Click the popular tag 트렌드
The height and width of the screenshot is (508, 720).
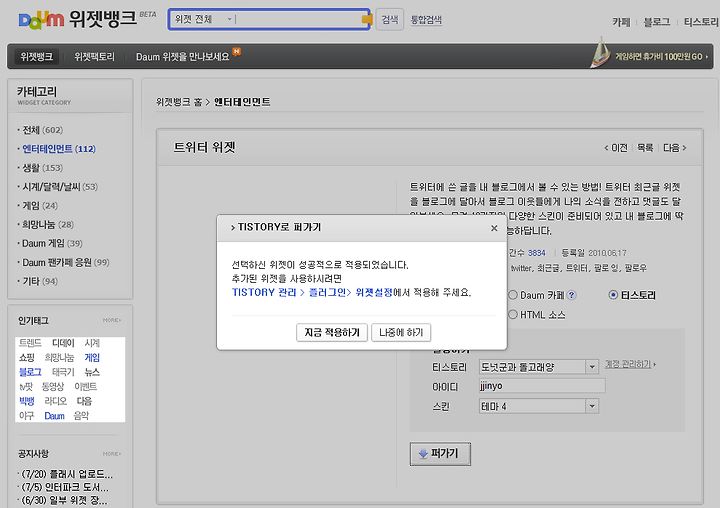[30, 343]
